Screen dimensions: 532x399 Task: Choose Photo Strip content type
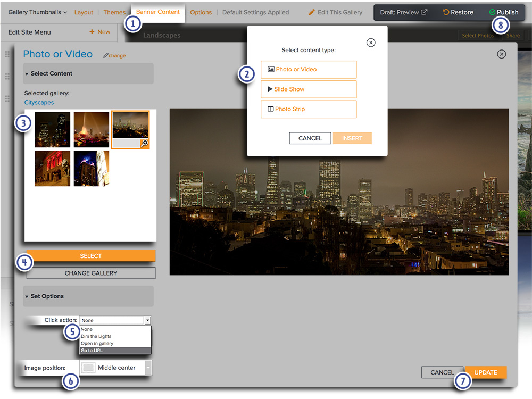point(309,109)
